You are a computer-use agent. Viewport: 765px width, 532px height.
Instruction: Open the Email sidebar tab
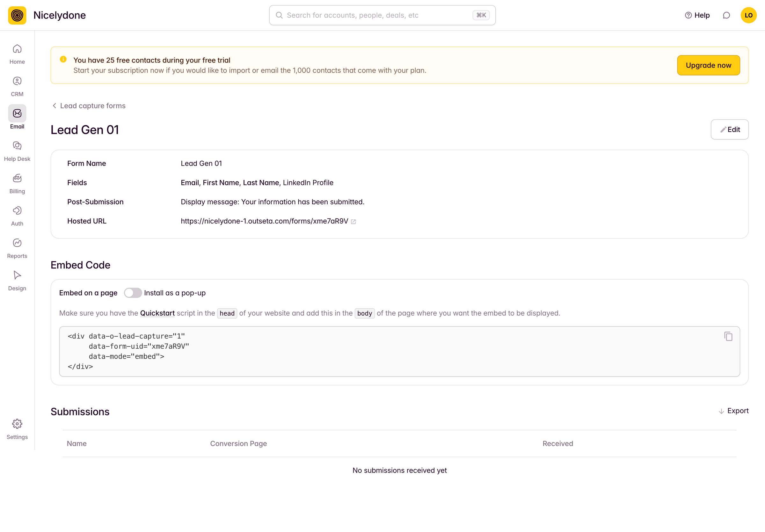coord(17,117)
